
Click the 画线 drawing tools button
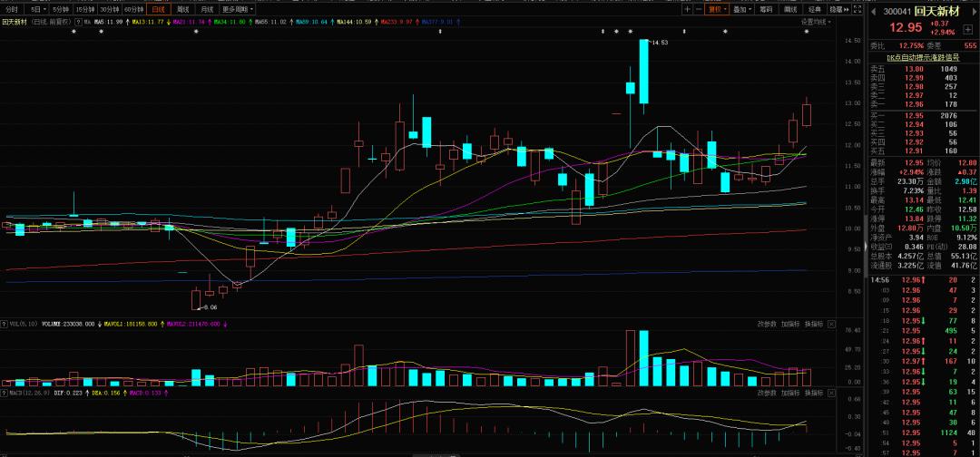pyautogui.click(x=790, y=9)
